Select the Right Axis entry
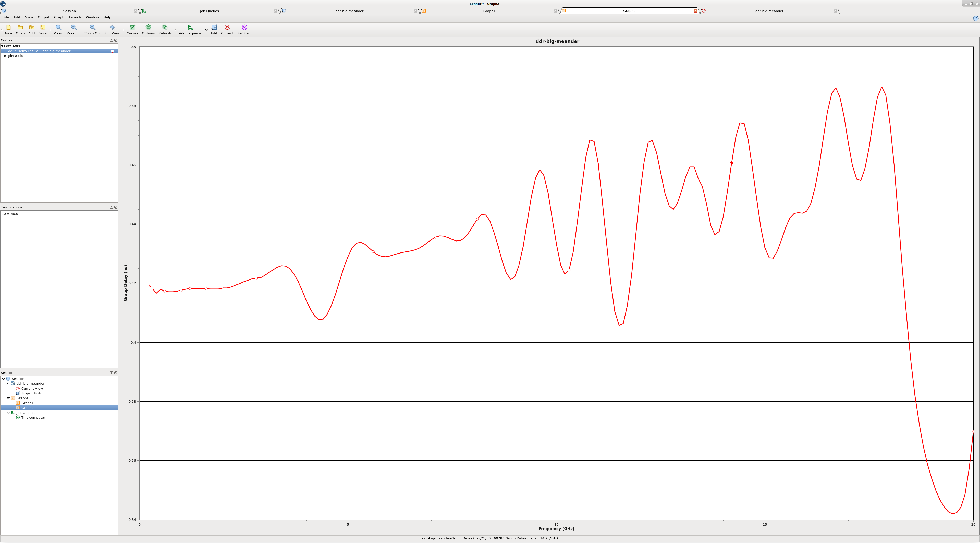Viewport: 980px width, 543px height. (x=13, y=56)
